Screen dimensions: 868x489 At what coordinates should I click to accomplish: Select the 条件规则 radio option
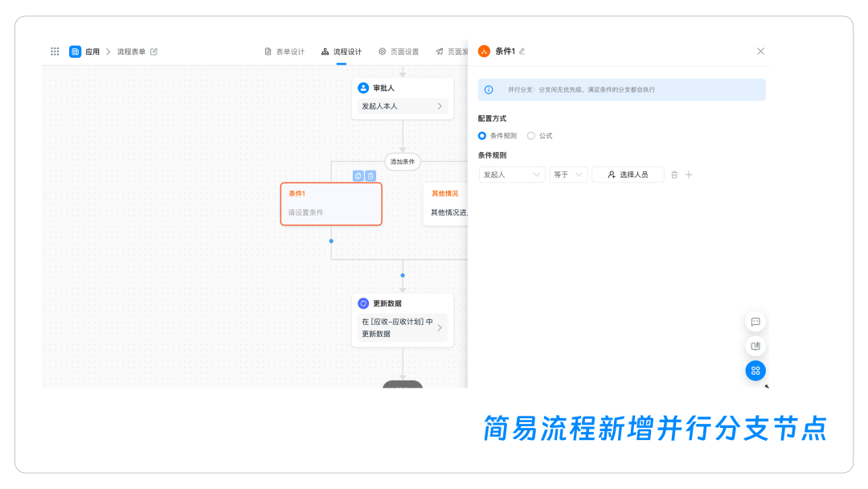(483, 136)
